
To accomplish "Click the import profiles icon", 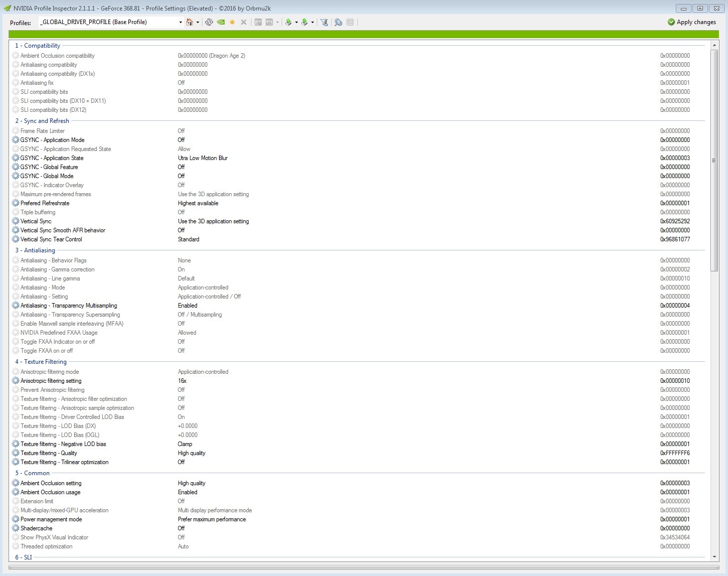I will [304, 22].
